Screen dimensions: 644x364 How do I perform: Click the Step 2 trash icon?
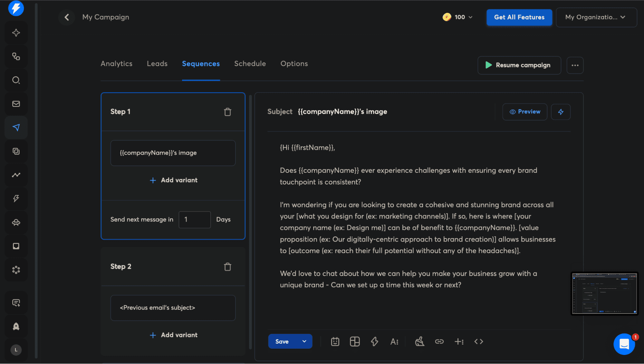(227, 267)
